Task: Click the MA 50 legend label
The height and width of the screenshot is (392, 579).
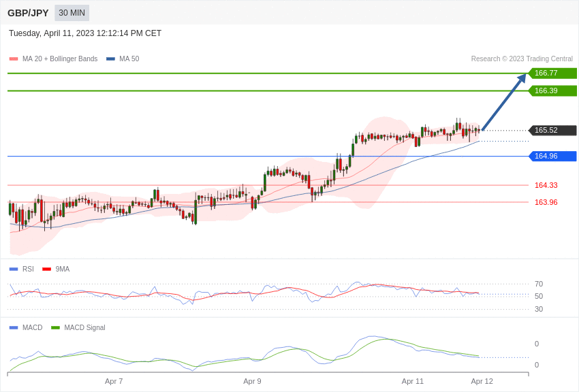Action: (129, 59)
